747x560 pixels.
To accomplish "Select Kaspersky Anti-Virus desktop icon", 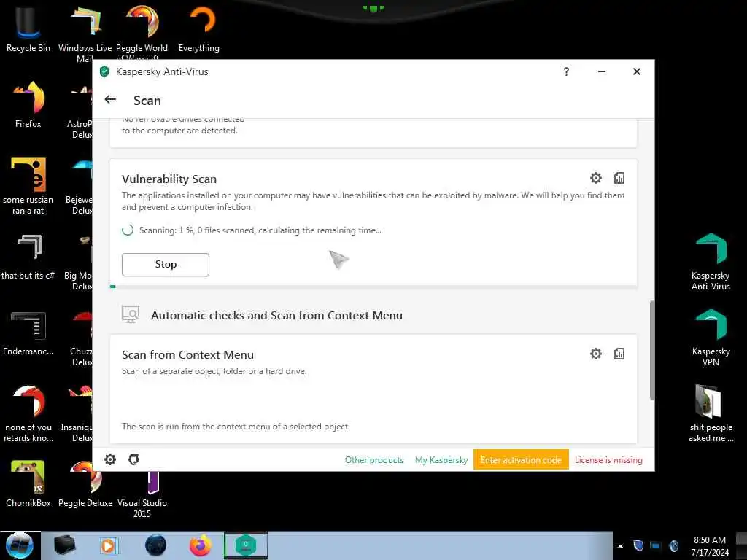I will coord(711,262).
